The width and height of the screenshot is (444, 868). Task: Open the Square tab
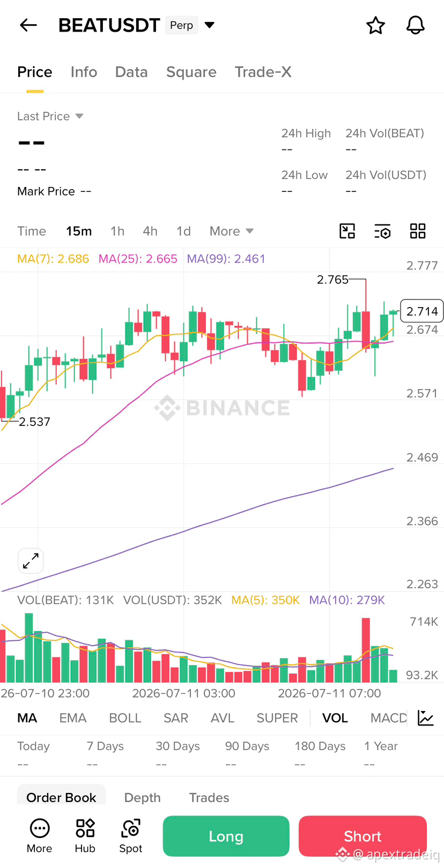pos(191,72)
